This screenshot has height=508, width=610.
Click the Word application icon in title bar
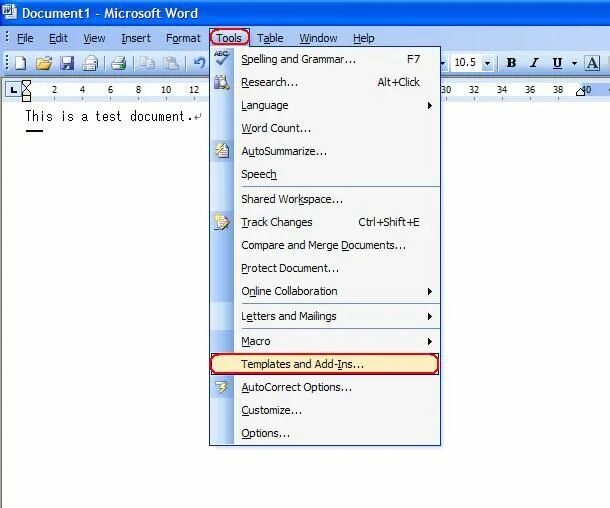click(9, 12)
